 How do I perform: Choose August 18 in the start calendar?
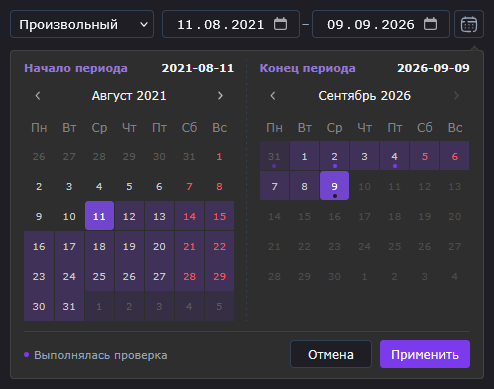[x=99, y=246]
